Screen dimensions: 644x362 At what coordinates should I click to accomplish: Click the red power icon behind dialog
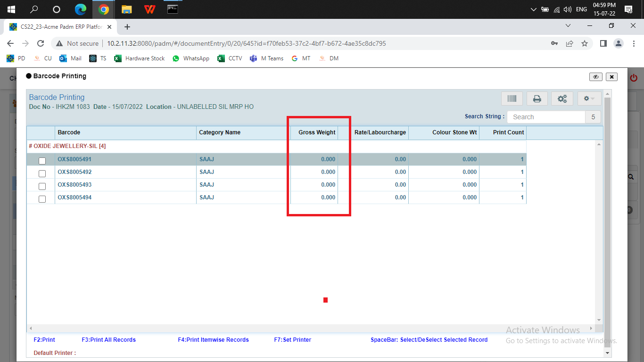634,78
